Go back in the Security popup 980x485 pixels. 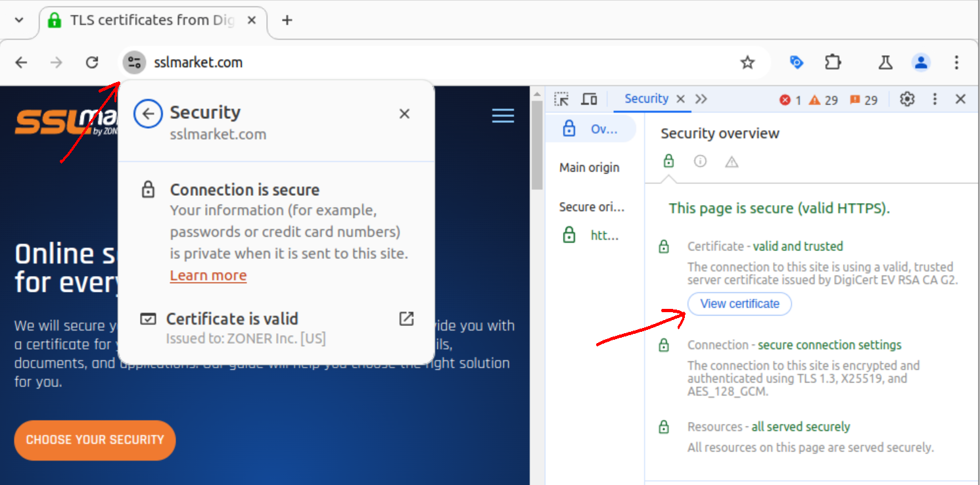pos(148,114)
